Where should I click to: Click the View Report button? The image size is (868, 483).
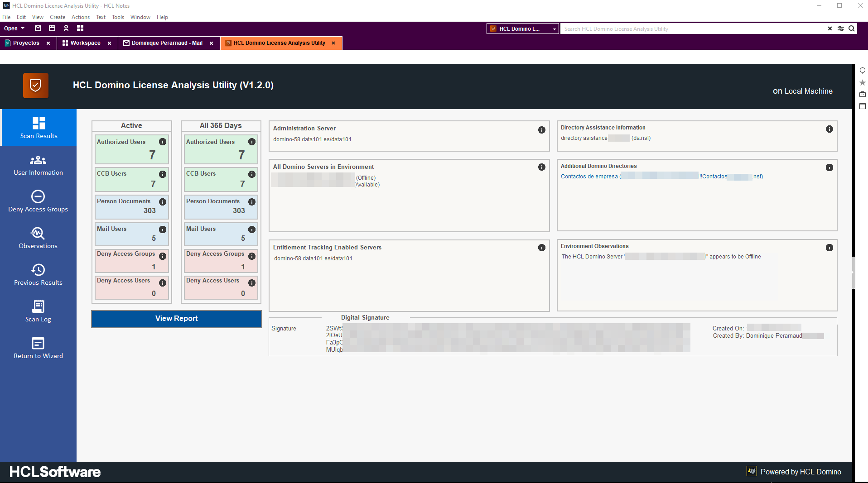[176, 319]
